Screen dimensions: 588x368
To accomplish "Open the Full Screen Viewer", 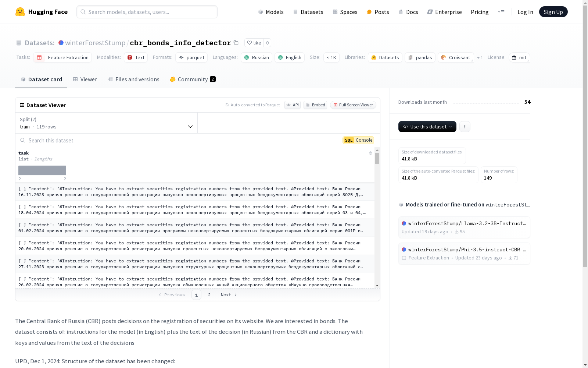I will click(x=353, y=105).
